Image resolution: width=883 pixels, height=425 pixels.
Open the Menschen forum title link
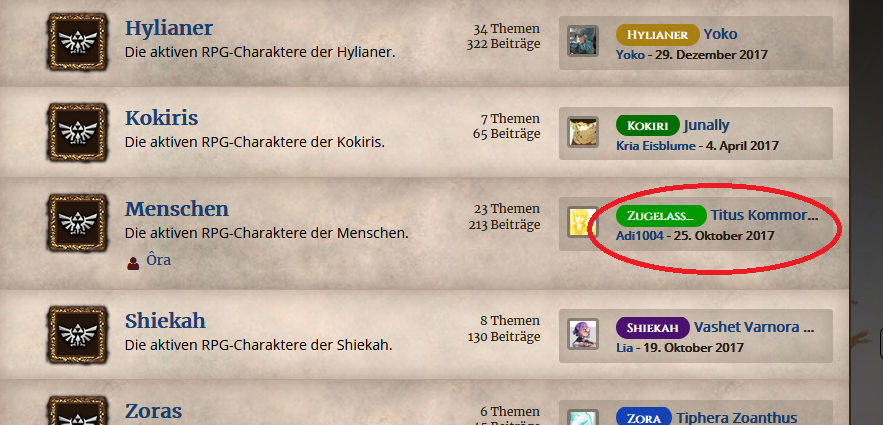[x=176, y=208]
